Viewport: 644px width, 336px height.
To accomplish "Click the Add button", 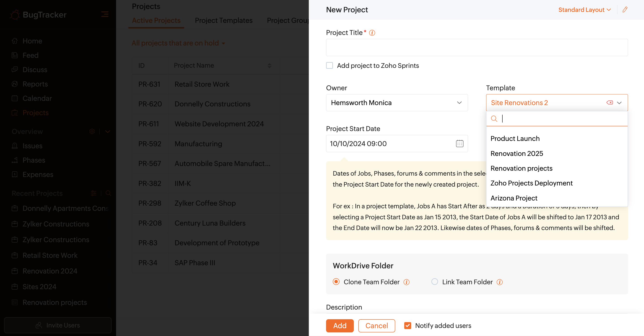I will 340,325.
